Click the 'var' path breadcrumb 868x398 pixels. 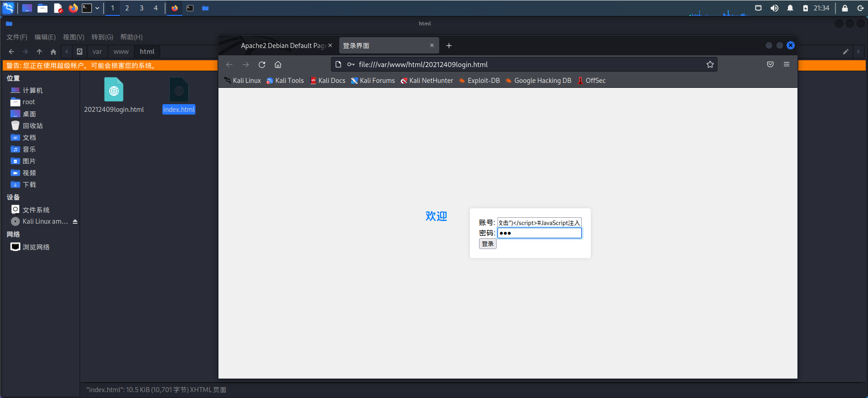pos(97,52)
